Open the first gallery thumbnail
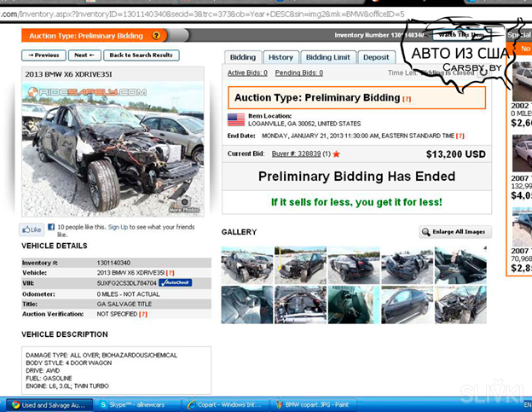The width and height of the screenshot is (532, 412). point(246,265)
